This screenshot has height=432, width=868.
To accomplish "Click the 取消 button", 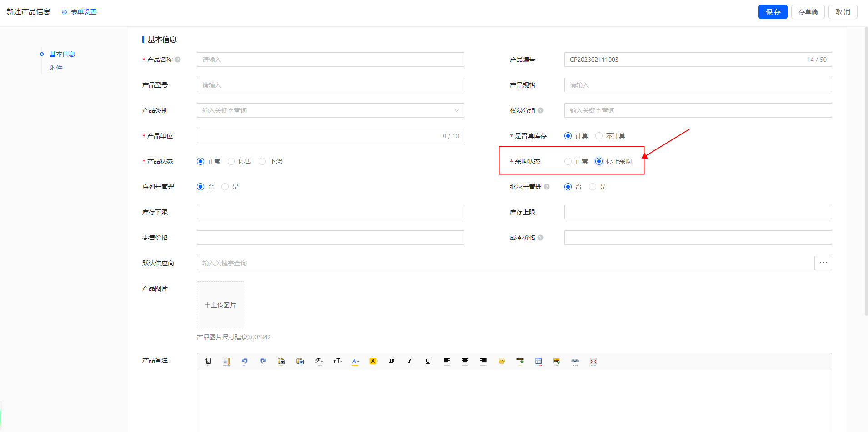I will [843, 12].
